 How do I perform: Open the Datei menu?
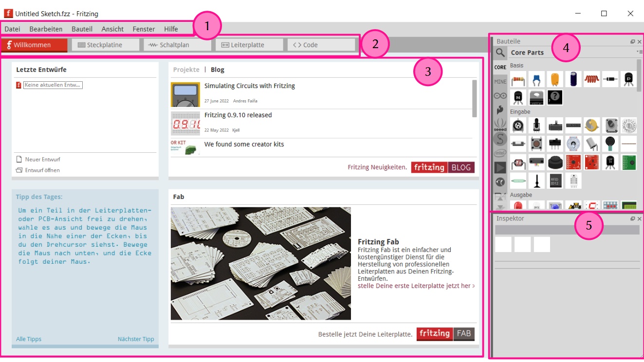[12, 29]
